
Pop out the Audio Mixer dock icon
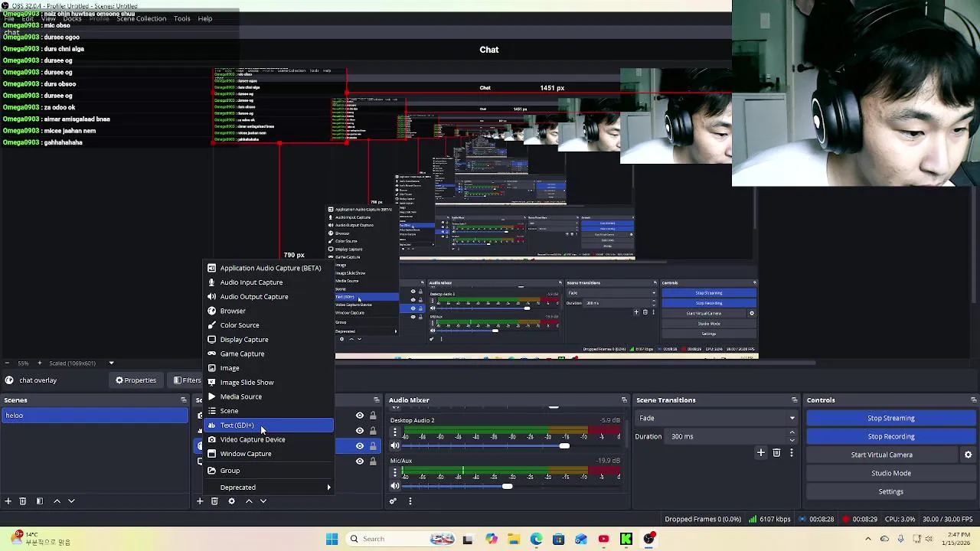624,400
